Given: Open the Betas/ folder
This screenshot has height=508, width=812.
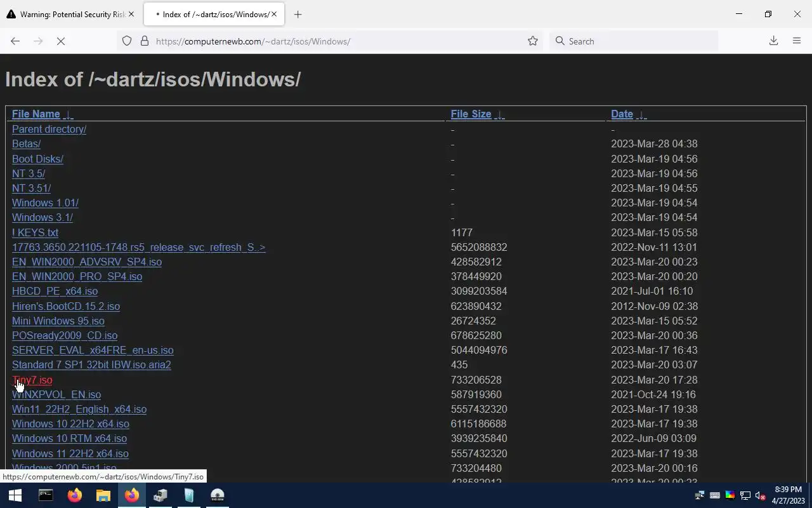Looking at the screenshot, I should tap(26, 144).
